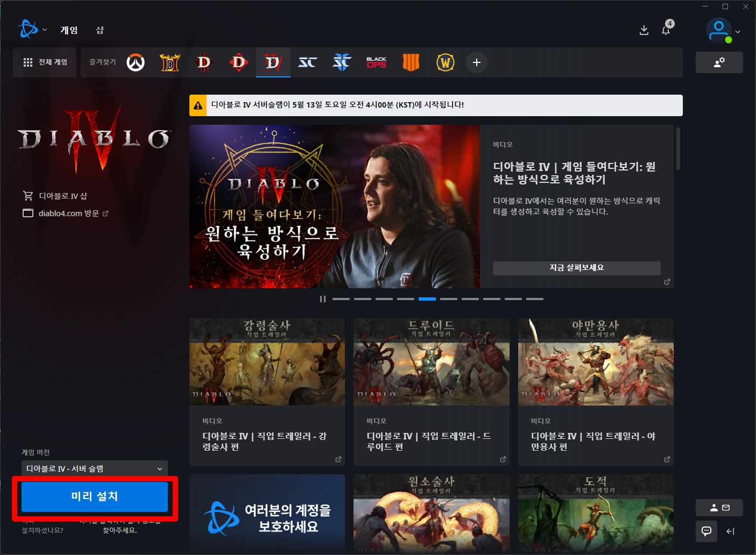Viewport: 756px width, 555px height.
Task: Click the 디아블로 IV 게임 들여다보기 headline
Action: tap(575, 173)
